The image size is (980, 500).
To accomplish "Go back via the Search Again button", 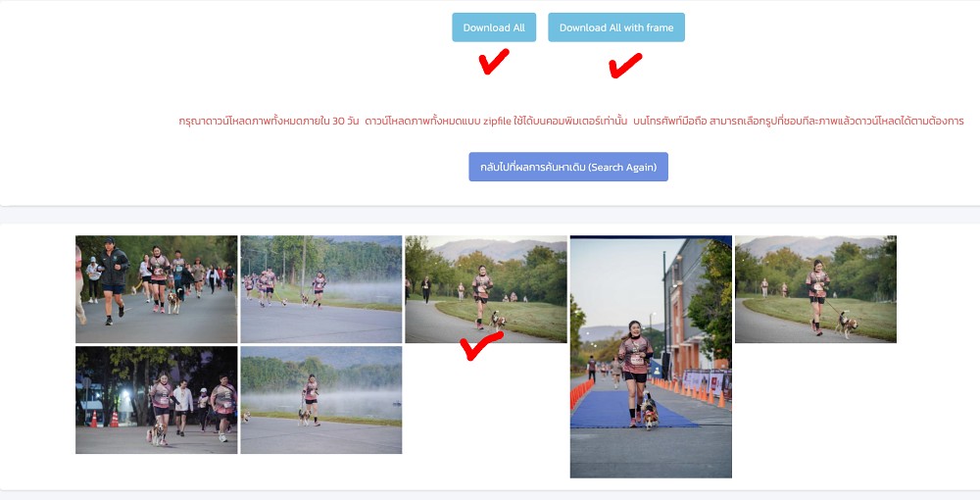I will pos(568,167).
